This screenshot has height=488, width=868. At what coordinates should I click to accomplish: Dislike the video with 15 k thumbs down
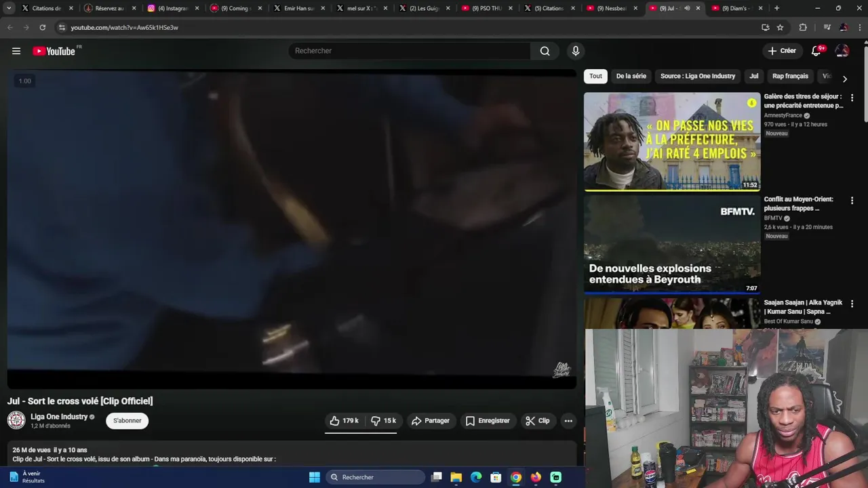pos(383,421)
